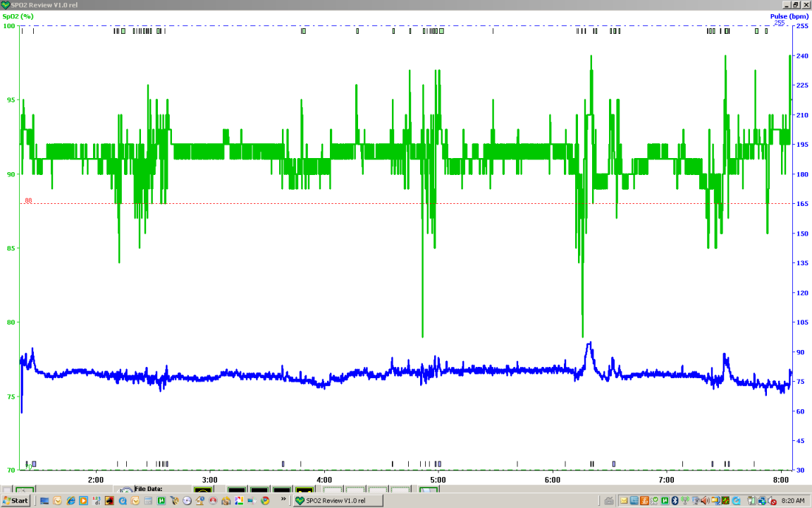The width and height of the screenshot is (812, 508).
Task: Click the envelope mail icon in the tray
Action: (624, 500)
